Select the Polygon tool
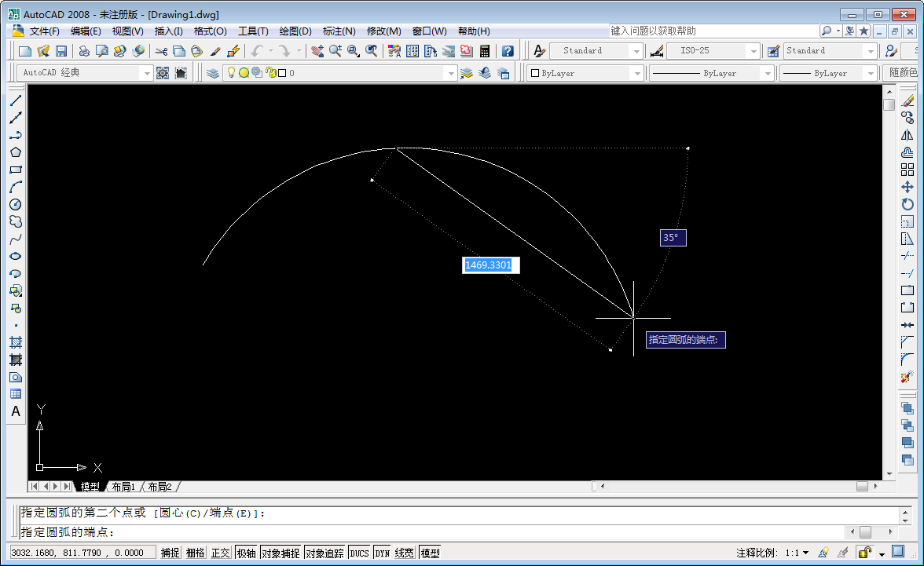This screenshot has width=924, height=566. (15, 152)
